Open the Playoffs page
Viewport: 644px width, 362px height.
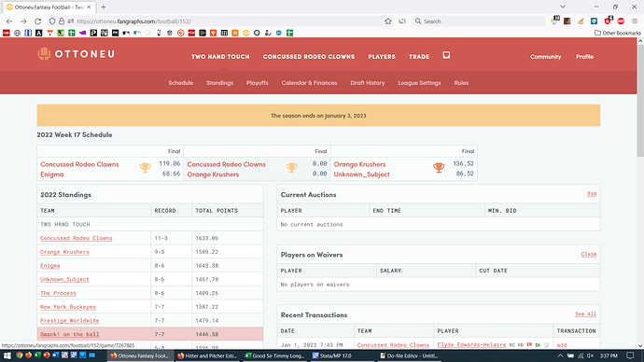point(257,82)
